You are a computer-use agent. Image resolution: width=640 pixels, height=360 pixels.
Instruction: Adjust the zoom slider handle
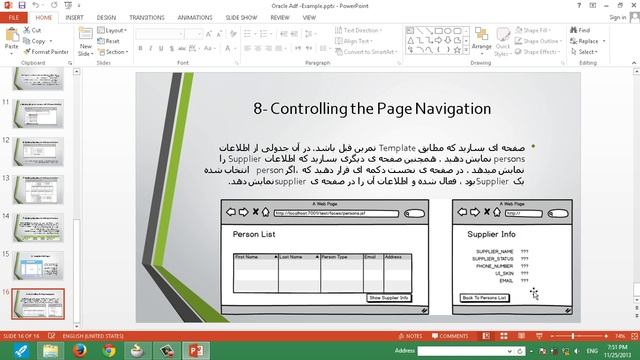pyautogui.click(x=573, y=336)
